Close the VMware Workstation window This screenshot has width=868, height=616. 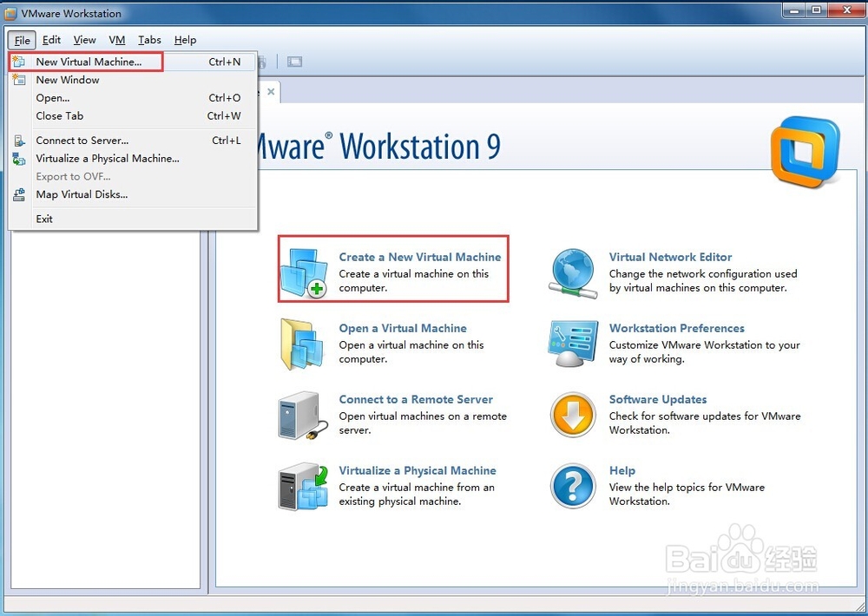(x=846, y=10)
